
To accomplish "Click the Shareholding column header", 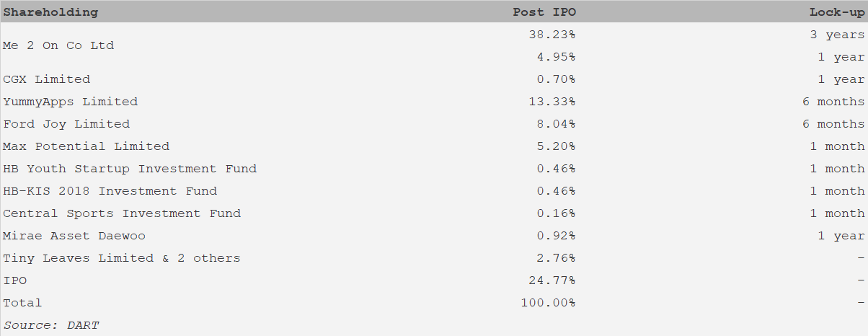I will pyautogui.click(x=50, y=12).
